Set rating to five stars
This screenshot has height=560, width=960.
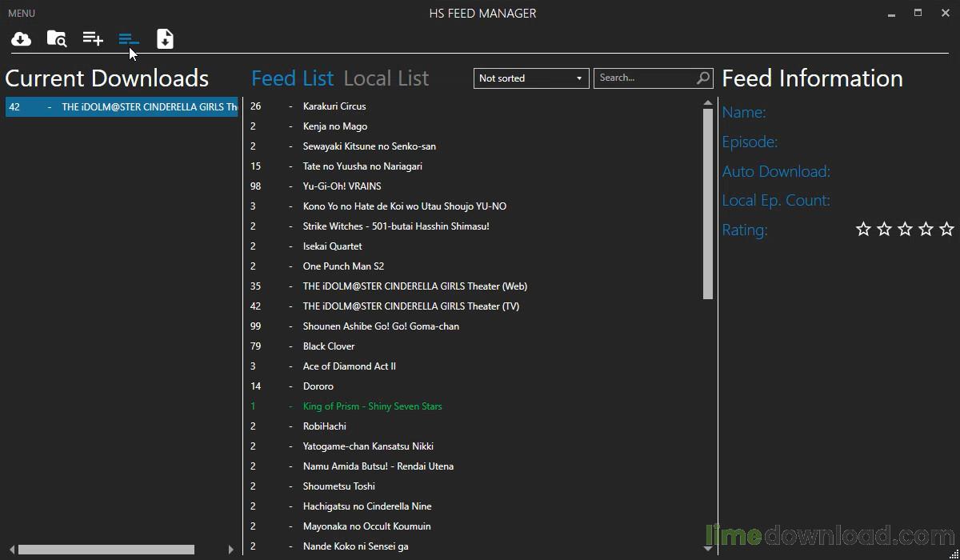[x=946, y=230]
